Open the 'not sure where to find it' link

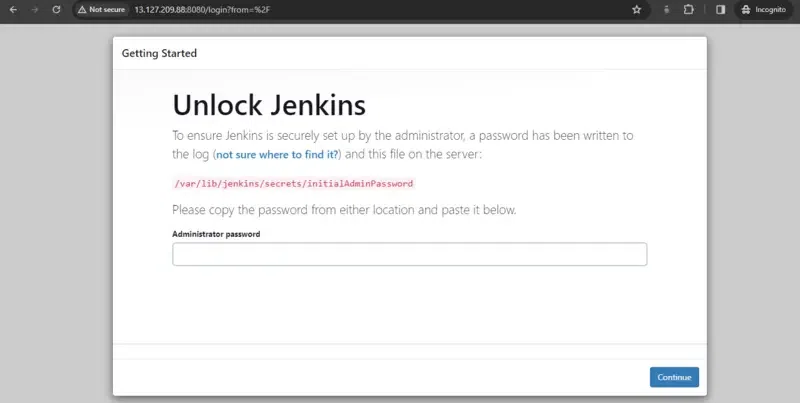pyautogui.click(x=277, y=155)
